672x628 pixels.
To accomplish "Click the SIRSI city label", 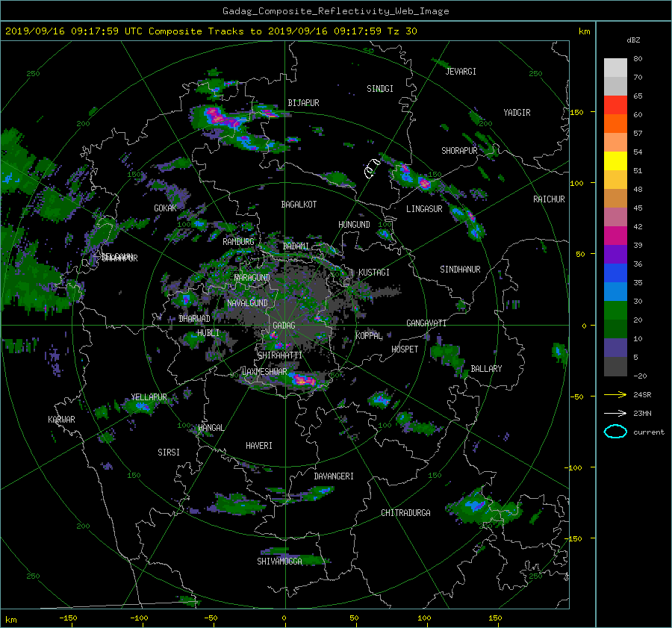I will click(169, 453).
